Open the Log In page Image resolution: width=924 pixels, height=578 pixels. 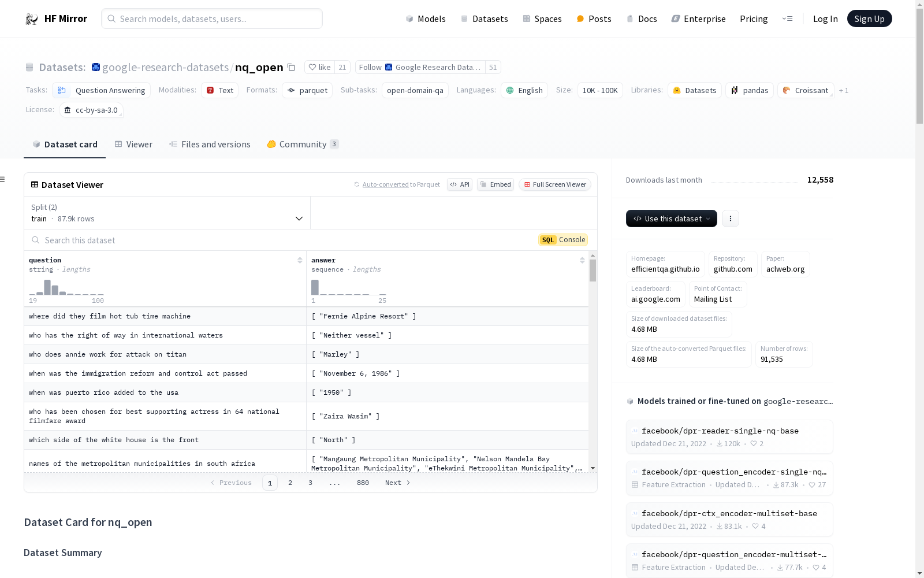825,18
